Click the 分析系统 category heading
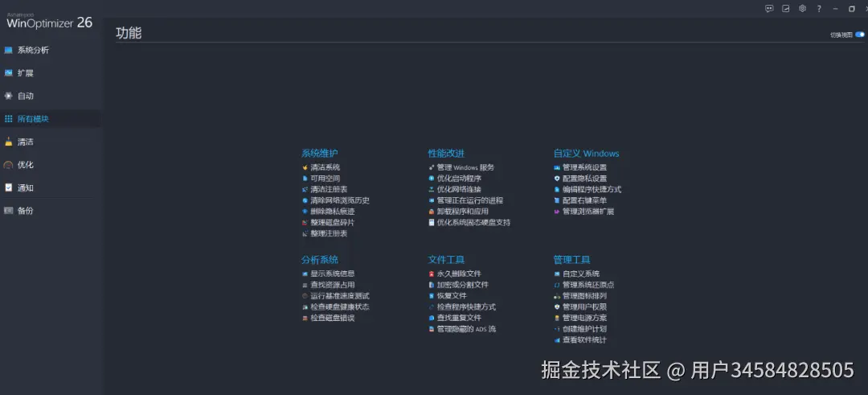This screenshot has width=868, height=395. 319,259
